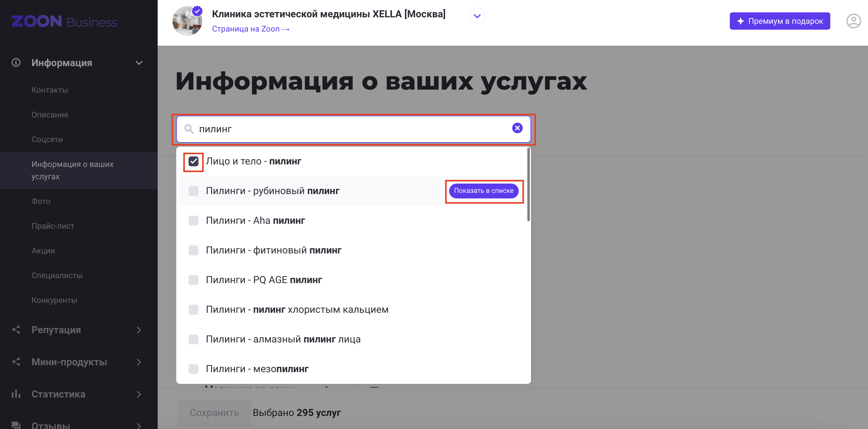The height and width of the screenshot is (429, 868).
Task: Click the Показать в списке button
Action: point(483,191)
